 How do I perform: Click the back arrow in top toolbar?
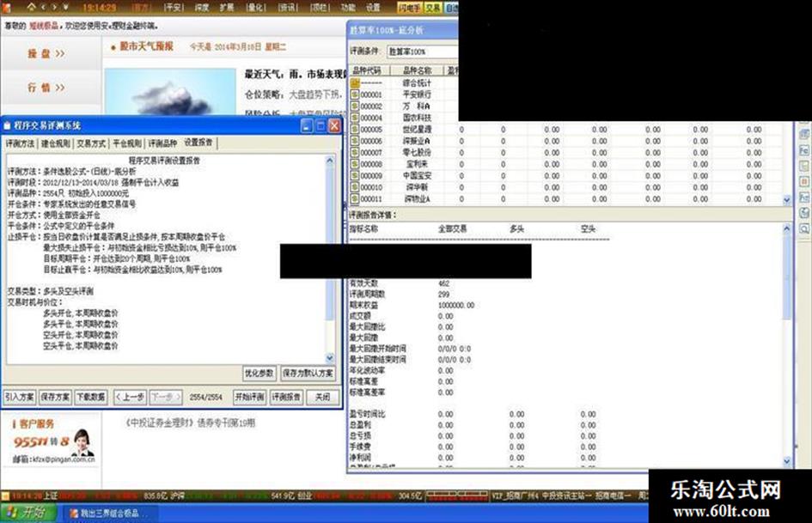coord(43,7)
